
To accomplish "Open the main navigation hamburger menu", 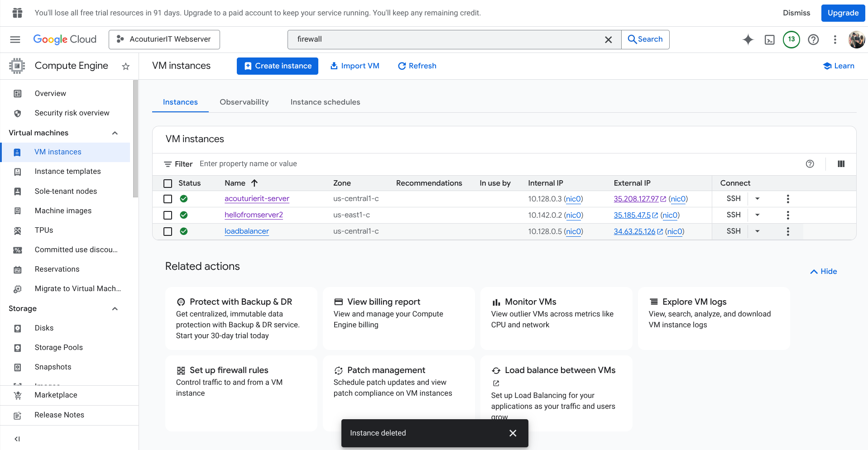I will [15, 39].
